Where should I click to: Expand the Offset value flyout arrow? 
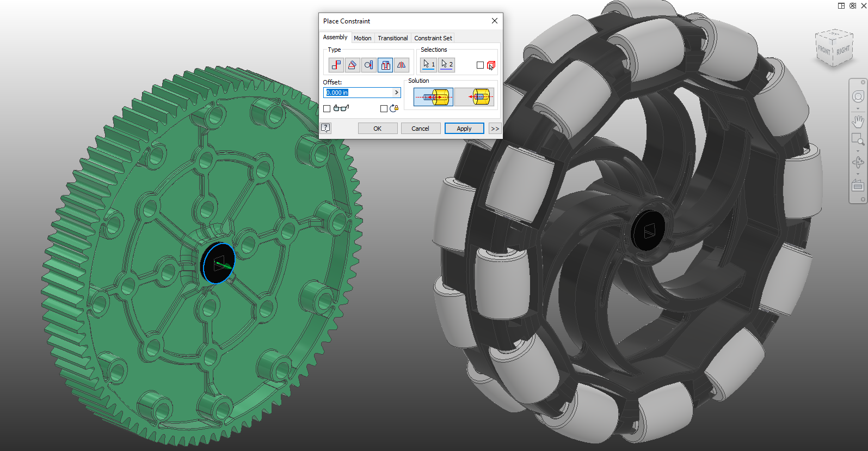coord(397,93)
